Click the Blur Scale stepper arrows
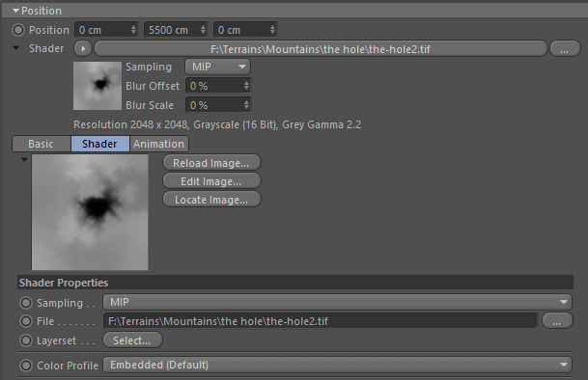 click(246, 104)
